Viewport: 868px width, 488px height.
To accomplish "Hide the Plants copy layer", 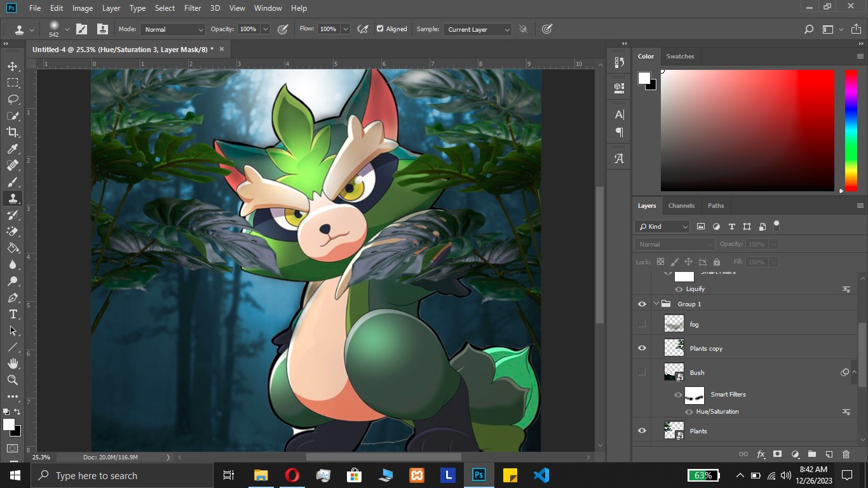I will click(x=642, y=348).
